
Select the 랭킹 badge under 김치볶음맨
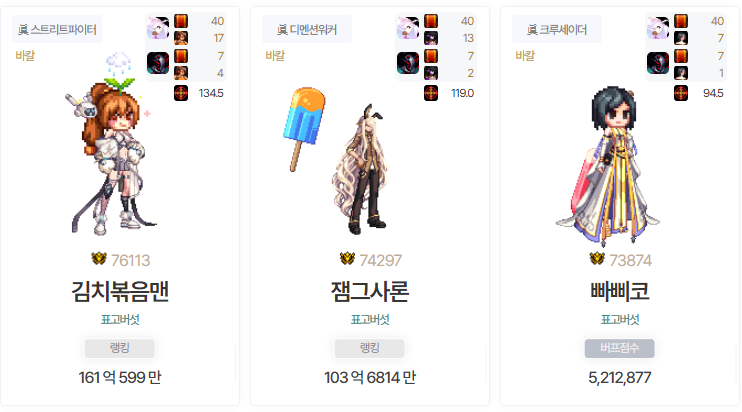pos(120,348)
